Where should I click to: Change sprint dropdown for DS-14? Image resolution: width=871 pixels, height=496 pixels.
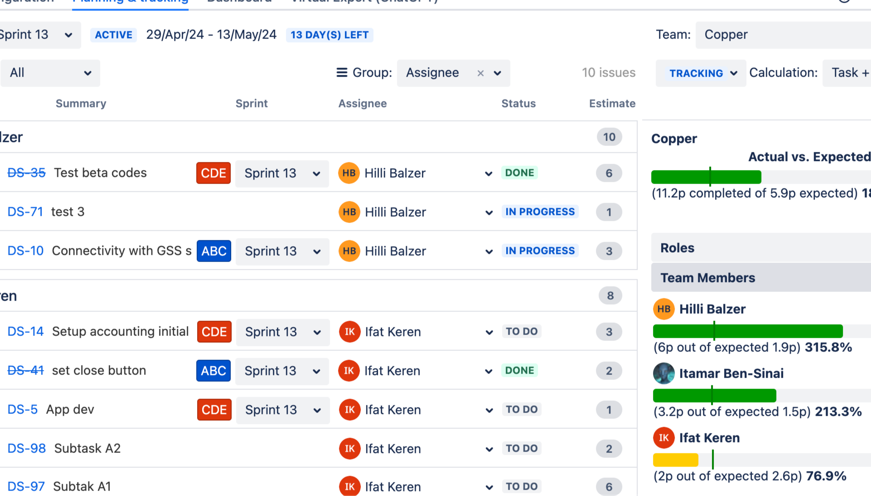click(283, 332)
